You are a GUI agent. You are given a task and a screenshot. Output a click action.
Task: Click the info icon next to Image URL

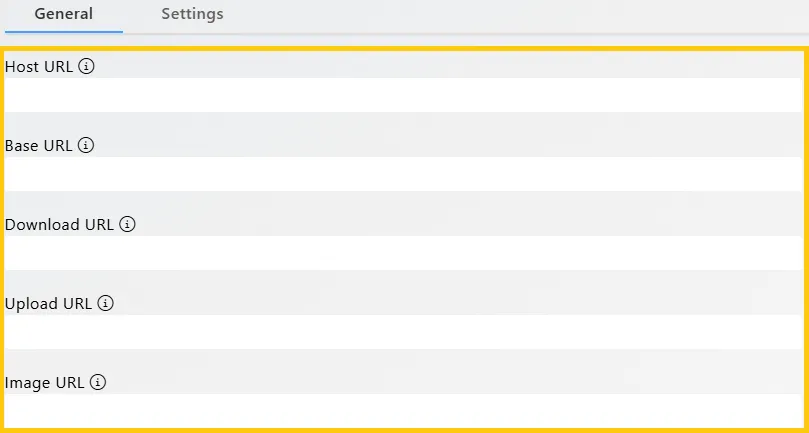coord(98,382)
